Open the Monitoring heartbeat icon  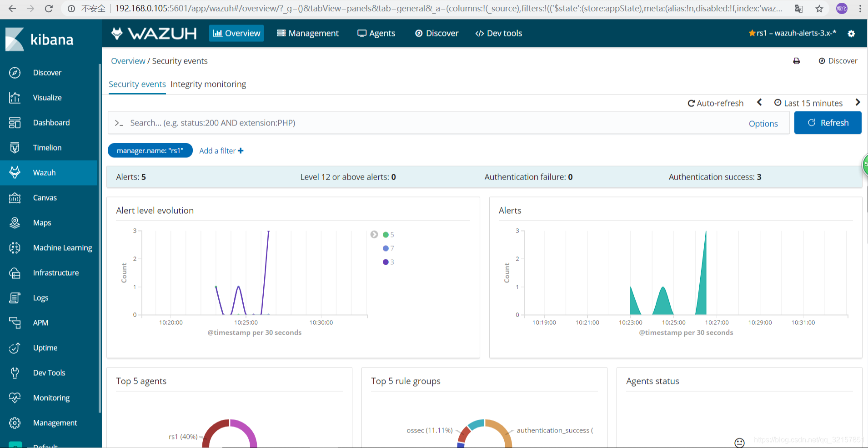pos(15,398)
